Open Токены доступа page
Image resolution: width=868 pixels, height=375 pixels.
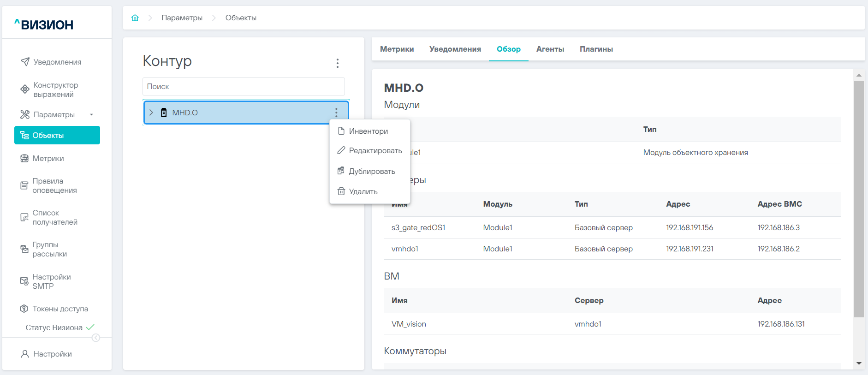[60, 309]
